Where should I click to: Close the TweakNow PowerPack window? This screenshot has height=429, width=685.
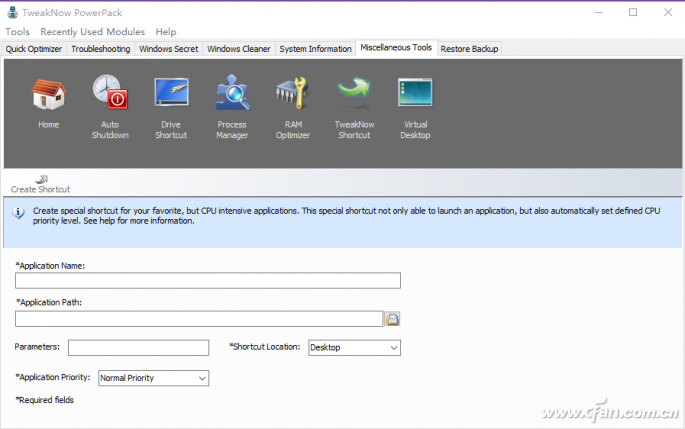668,12
